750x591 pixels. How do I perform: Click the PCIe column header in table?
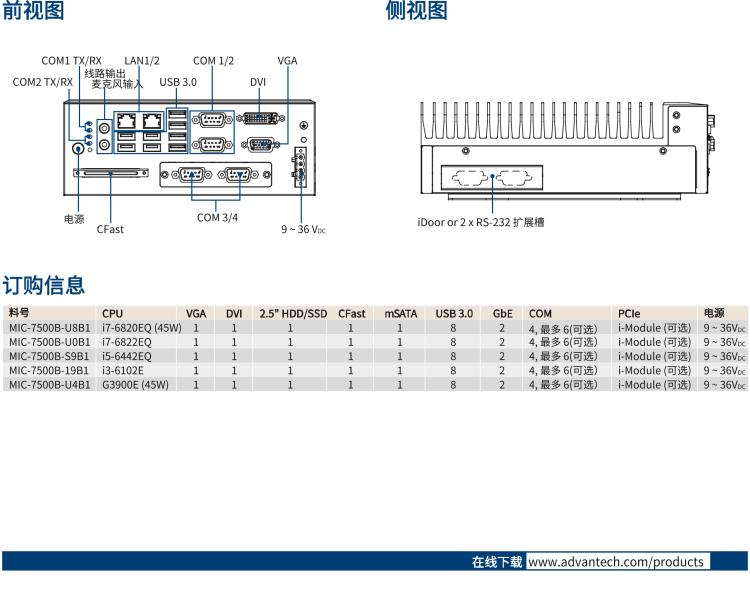tap(629, 313)
